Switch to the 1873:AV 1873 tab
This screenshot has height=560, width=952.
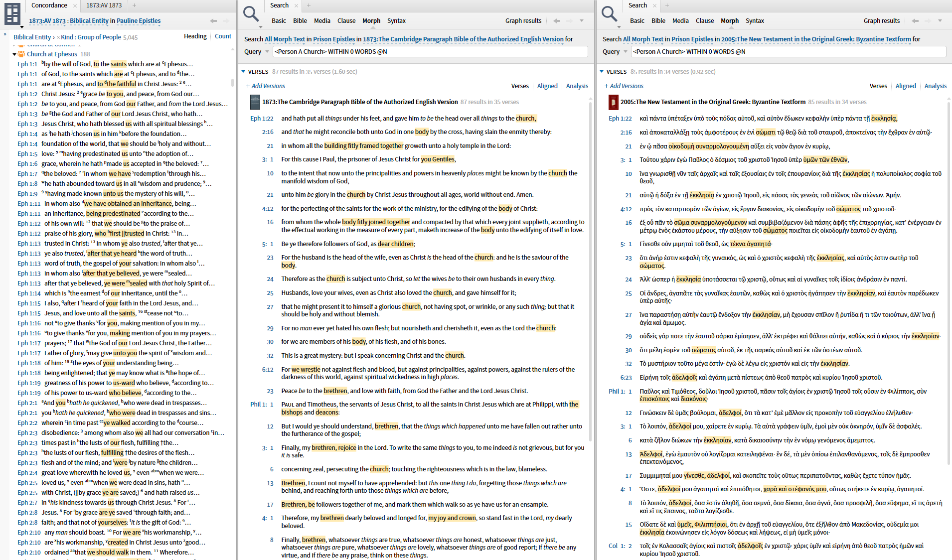point(104,5)
